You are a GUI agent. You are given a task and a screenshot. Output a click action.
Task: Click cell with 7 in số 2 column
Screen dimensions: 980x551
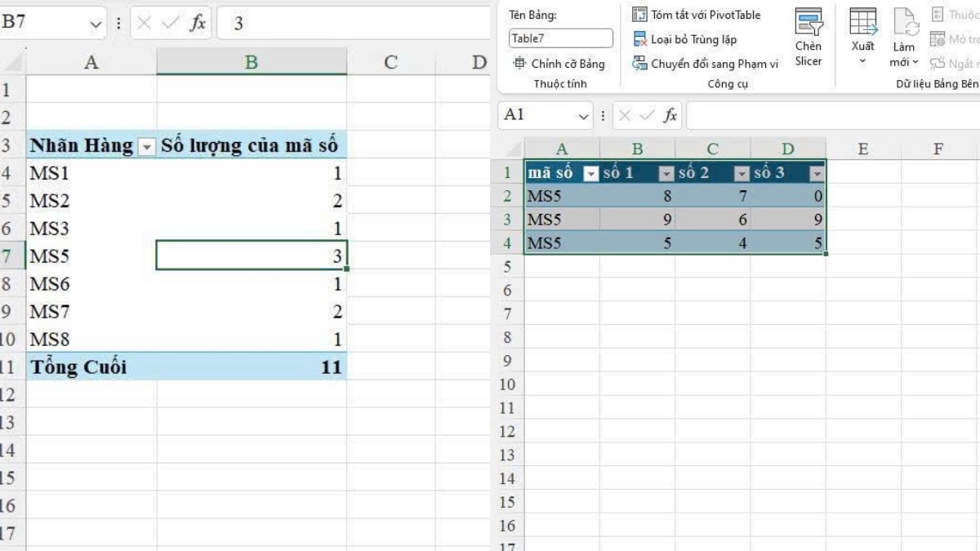712,196
